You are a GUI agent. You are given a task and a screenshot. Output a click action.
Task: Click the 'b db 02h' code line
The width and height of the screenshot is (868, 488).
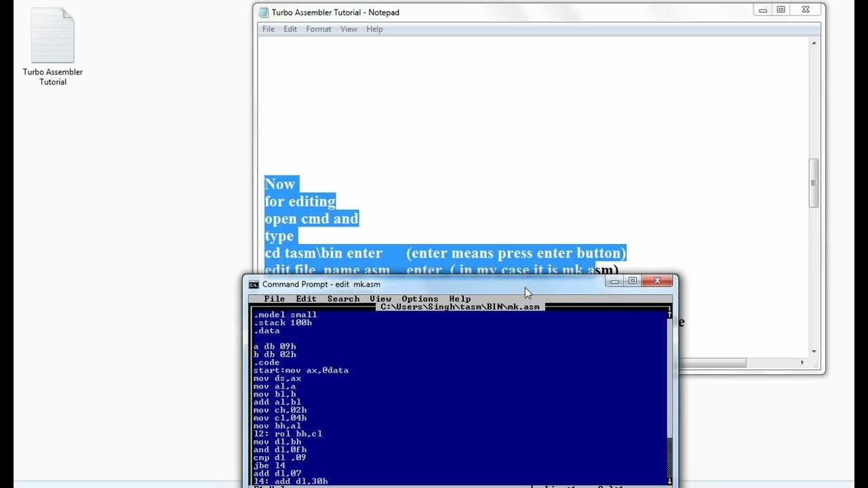(275, 354)
